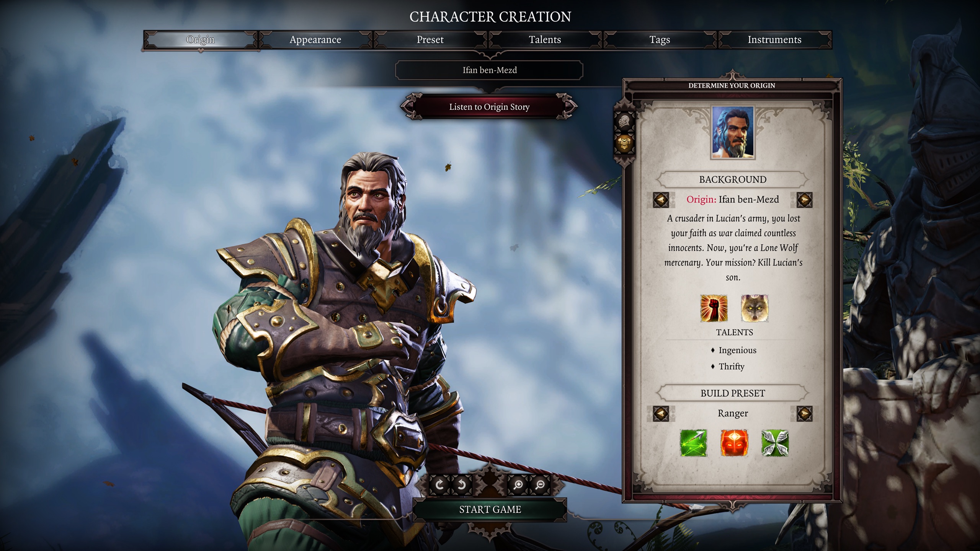The height and width of the screenshot is (551, 980).
Task: Select the orange face skill icon
Action: [x=734, y=443]
